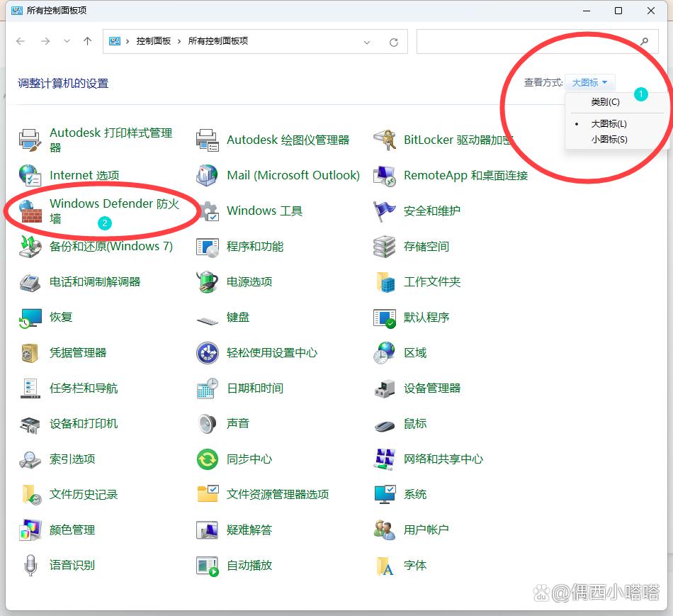This screenshot has height=616, width=673.
Task: Open the Autodesk plotter manager icon
Action: (208, 140)
